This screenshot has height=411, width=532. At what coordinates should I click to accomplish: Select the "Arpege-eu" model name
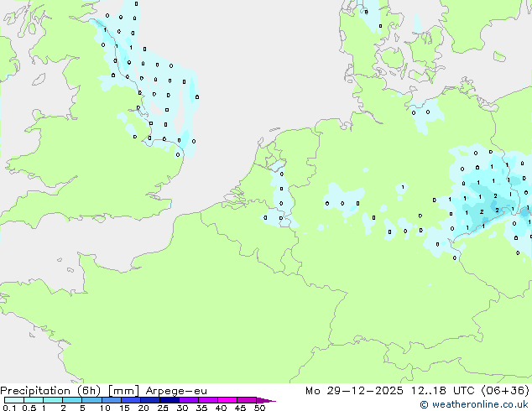point(176,391)
